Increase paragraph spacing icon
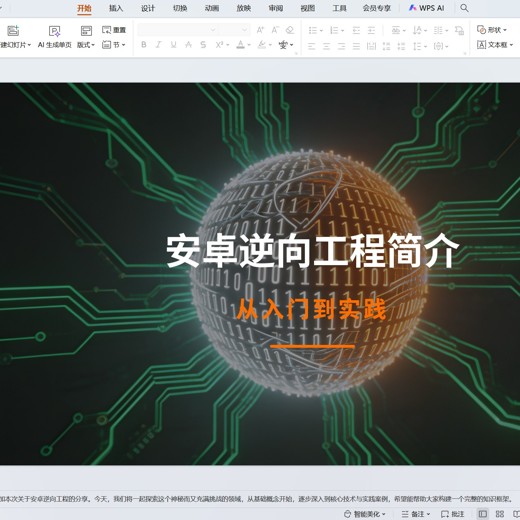Viewport: 520px width, 520px height. click(x=386, y=46)
